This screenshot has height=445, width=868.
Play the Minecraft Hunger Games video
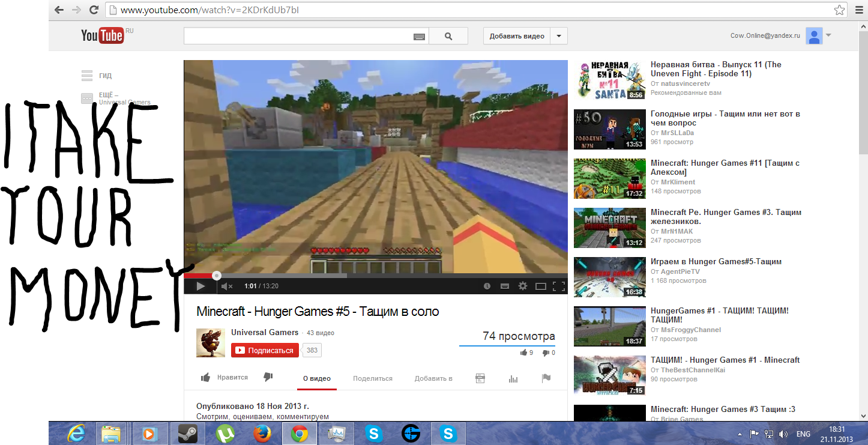pos(200,286)
